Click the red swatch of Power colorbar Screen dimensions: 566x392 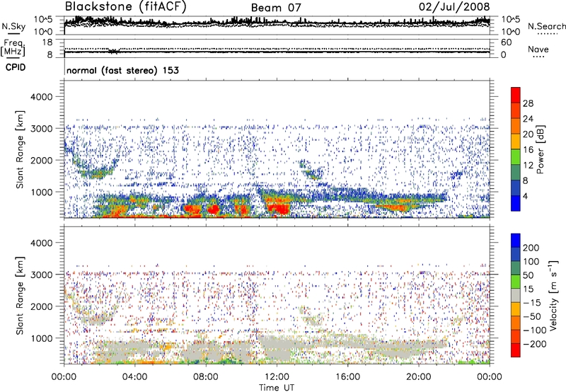516,95
